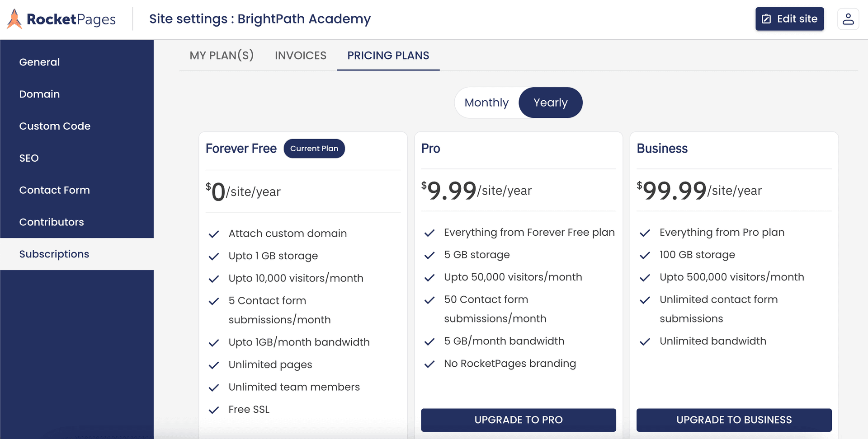The width and height of the screenshot is (868, 439).
Task: Click the RocketPages rocket logo icon
Action: coord(14,19)
